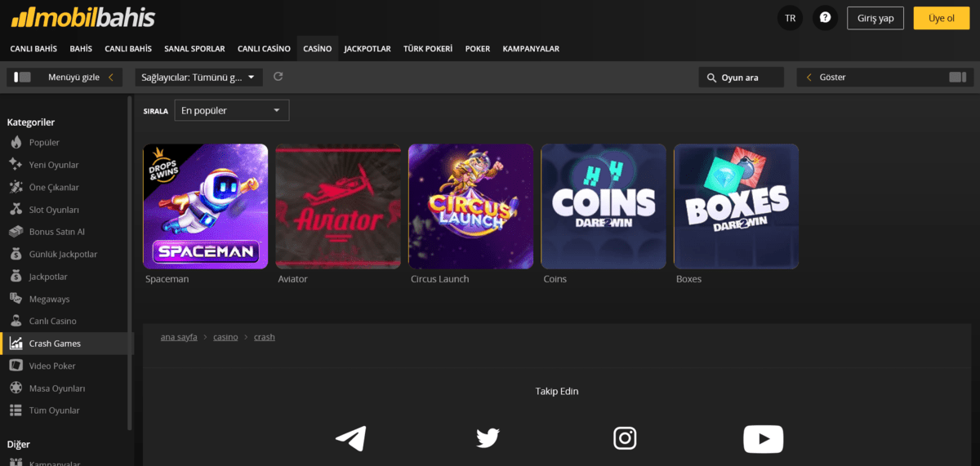Open JACKPOTLAR nav item

(x=367, y=49)
